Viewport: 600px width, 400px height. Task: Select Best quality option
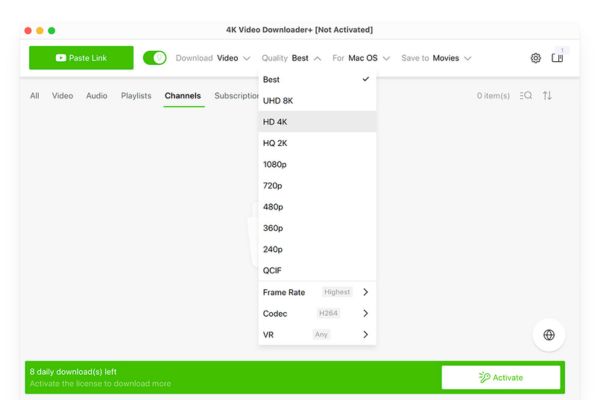point(317,80)
